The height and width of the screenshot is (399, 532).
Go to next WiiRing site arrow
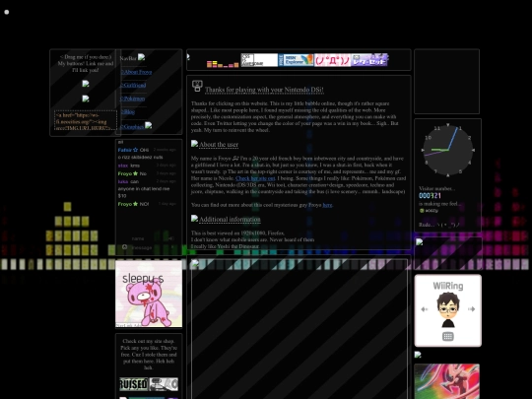click(471, 309)
